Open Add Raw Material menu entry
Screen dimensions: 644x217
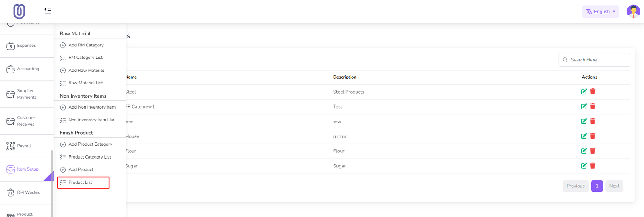86,70
